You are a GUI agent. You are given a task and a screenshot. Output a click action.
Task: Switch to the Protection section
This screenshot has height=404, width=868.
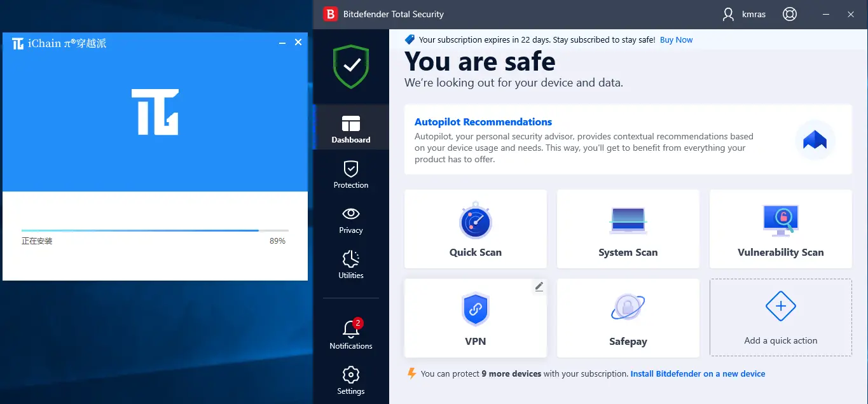(x=351, y=175)
